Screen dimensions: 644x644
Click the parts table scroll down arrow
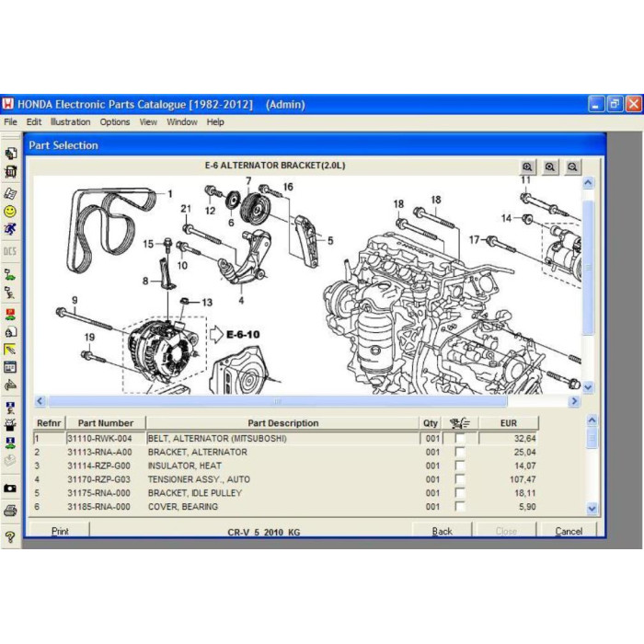[x=592, y=509]
